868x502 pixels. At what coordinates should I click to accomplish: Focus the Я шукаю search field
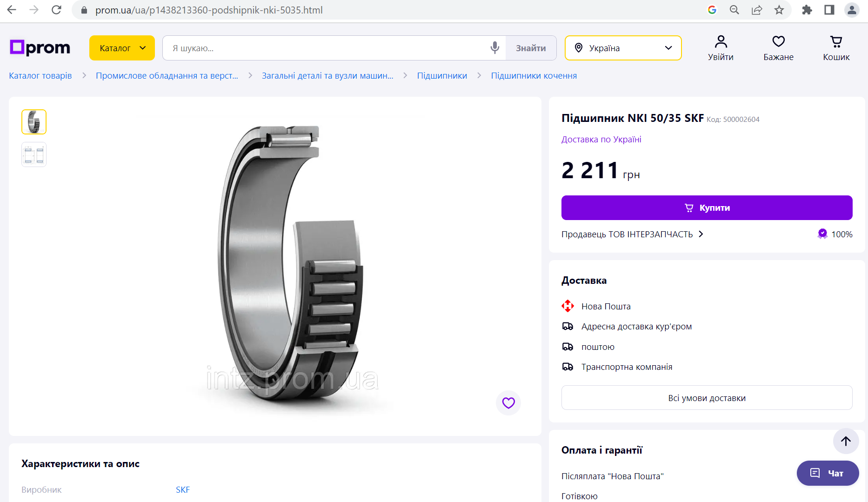click(326, 48)
